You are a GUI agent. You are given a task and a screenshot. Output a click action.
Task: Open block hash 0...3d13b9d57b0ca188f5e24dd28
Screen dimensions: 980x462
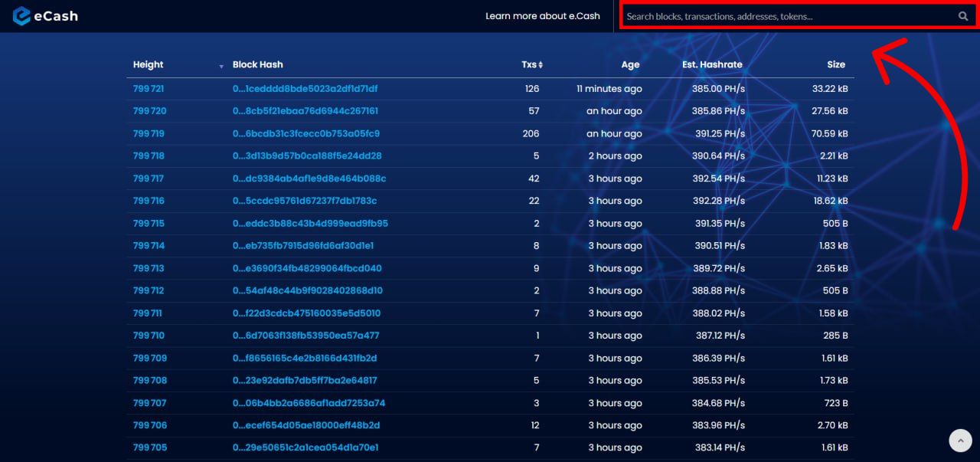click(x=307, y=156)
